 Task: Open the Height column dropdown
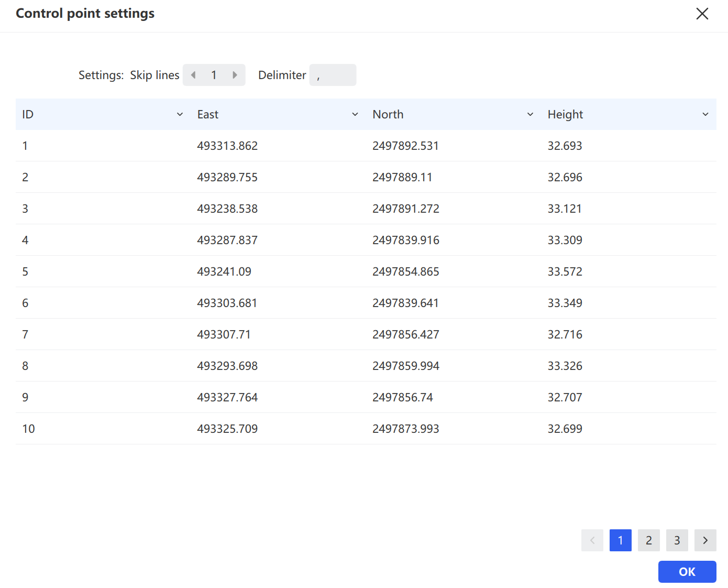coord(705,114)
